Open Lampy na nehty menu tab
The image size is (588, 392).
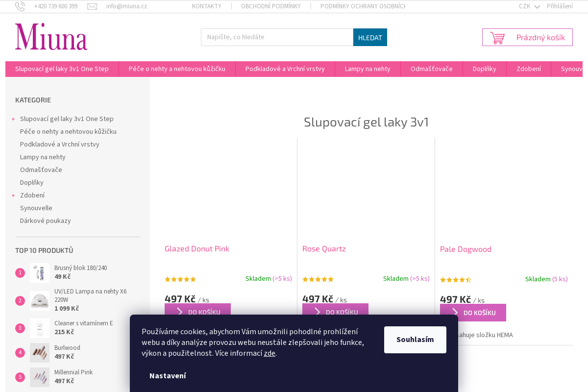(367, 69)
